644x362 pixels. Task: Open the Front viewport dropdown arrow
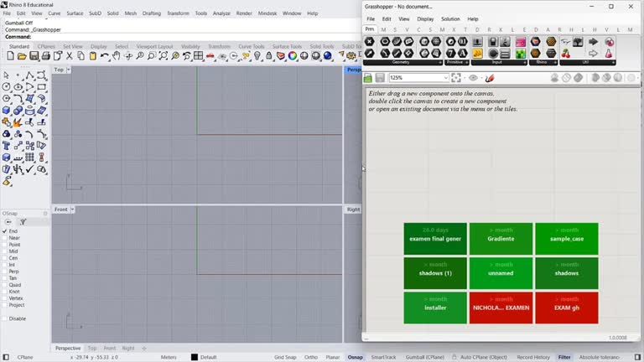tap(73, 209)
